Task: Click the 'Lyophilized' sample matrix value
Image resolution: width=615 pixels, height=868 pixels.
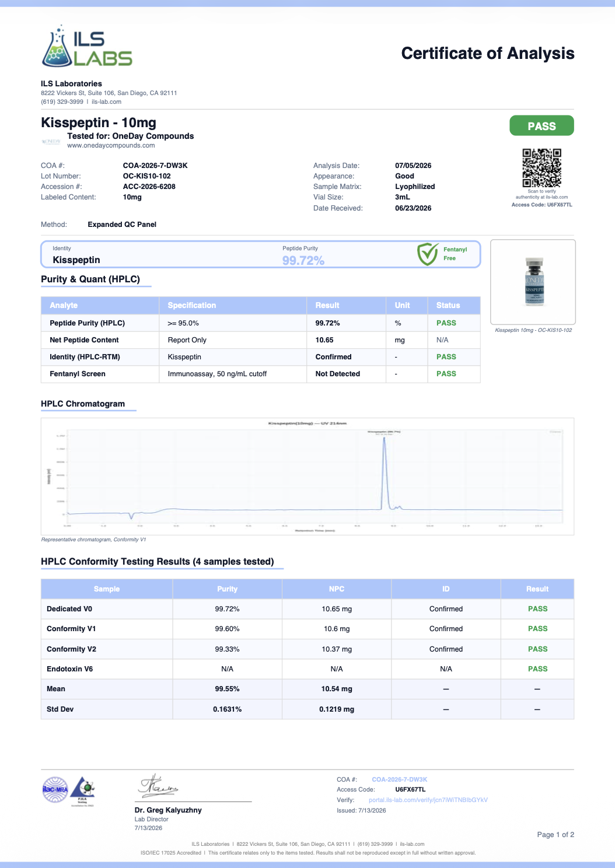Action: pos(415,187)
